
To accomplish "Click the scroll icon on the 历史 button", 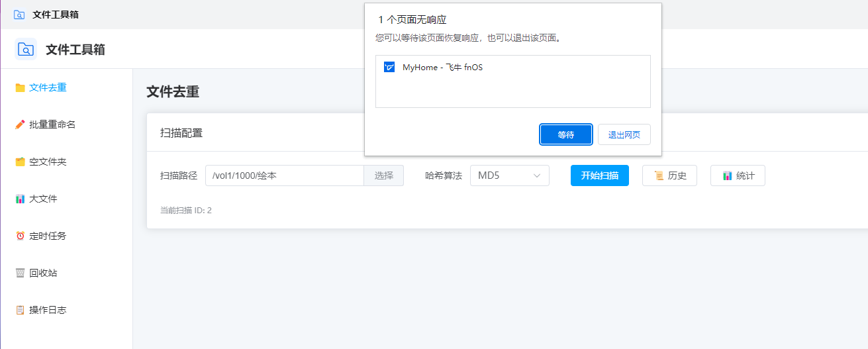I will click(x=659, y=175).
